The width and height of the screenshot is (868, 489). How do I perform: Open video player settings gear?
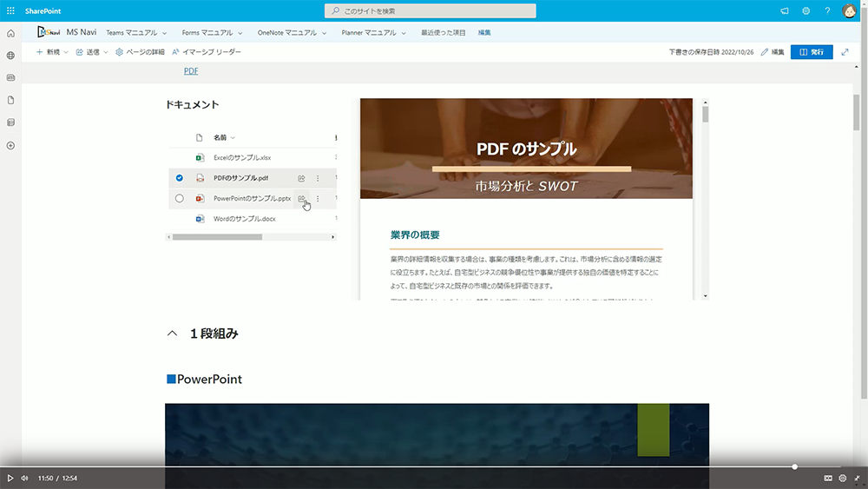tap(843, 478)
